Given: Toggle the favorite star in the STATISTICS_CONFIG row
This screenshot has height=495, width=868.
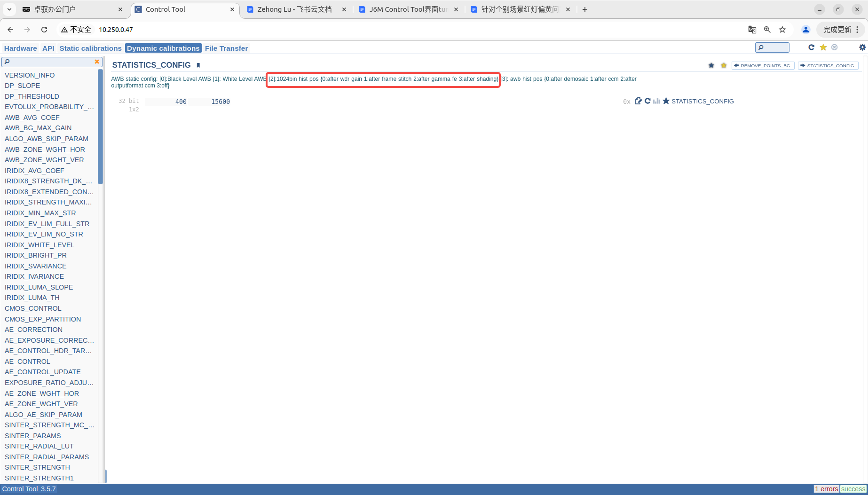Looking at the screenshot, I should pos(666,101).
